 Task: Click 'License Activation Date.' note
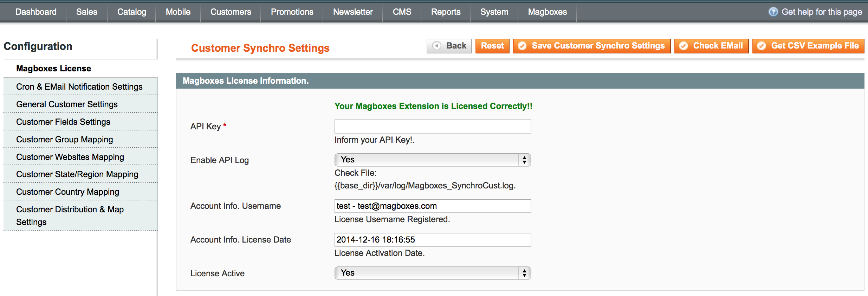click(380, 253)
